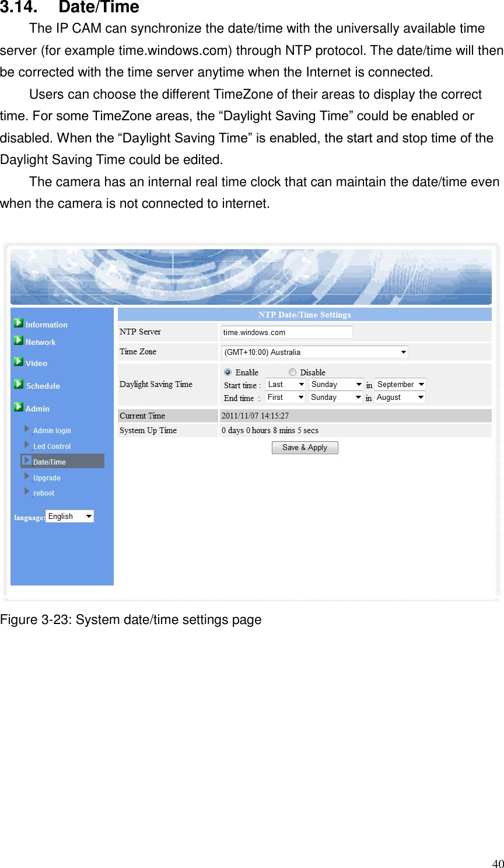504x868 pixels.
Task: Click the gray arrow icon beside Led Control
Action: tap(27, 445)
